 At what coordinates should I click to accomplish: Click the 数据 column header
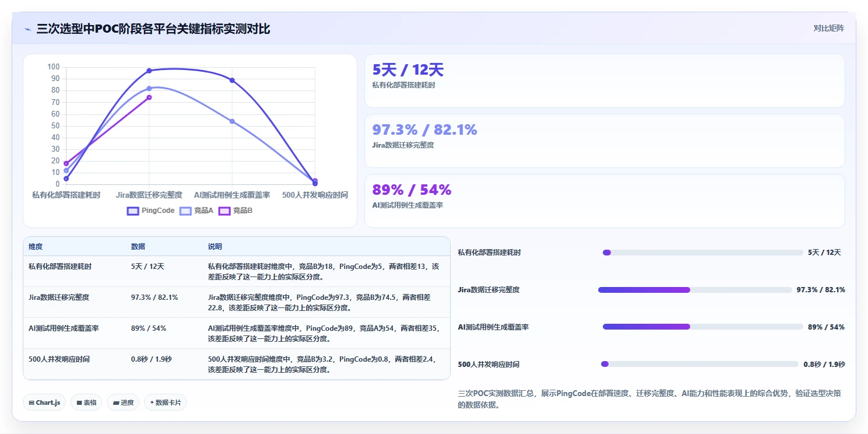(138, 247)
